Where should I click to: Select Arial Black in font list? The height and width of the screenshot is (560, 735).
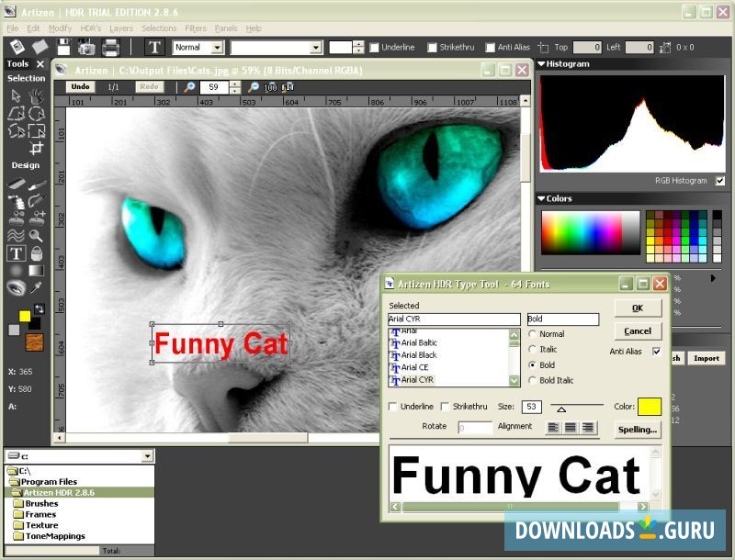419,355
